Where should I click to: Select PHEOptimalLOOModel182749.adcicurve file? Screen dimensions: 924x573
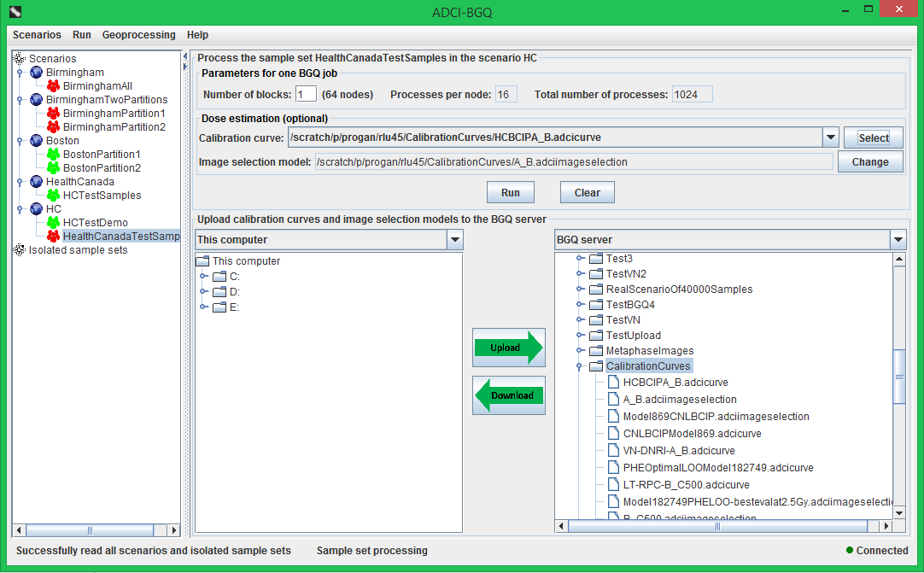(717, 468)
